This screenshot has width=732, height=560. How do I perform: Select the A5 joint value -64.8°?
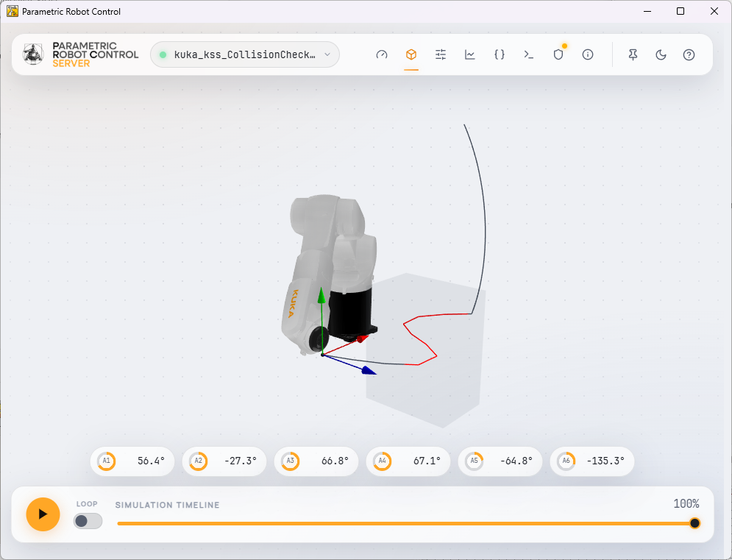click(516, 461)
